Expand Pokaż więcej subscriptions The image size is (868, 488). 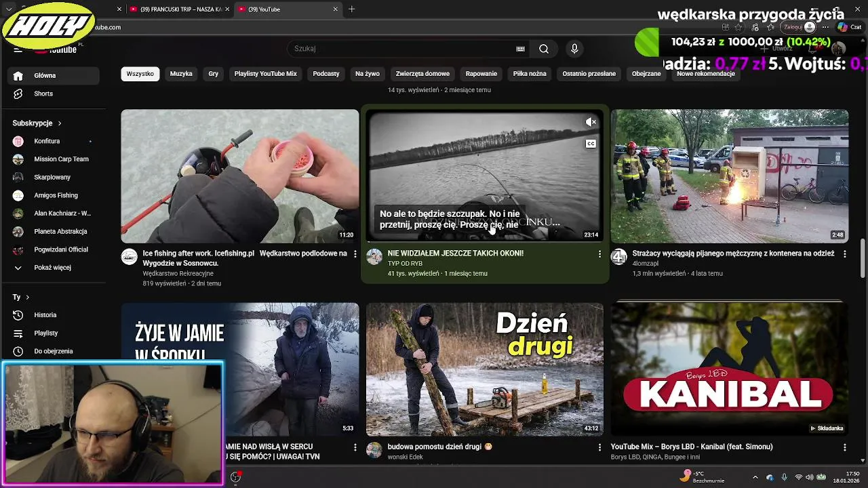point(54,268)
